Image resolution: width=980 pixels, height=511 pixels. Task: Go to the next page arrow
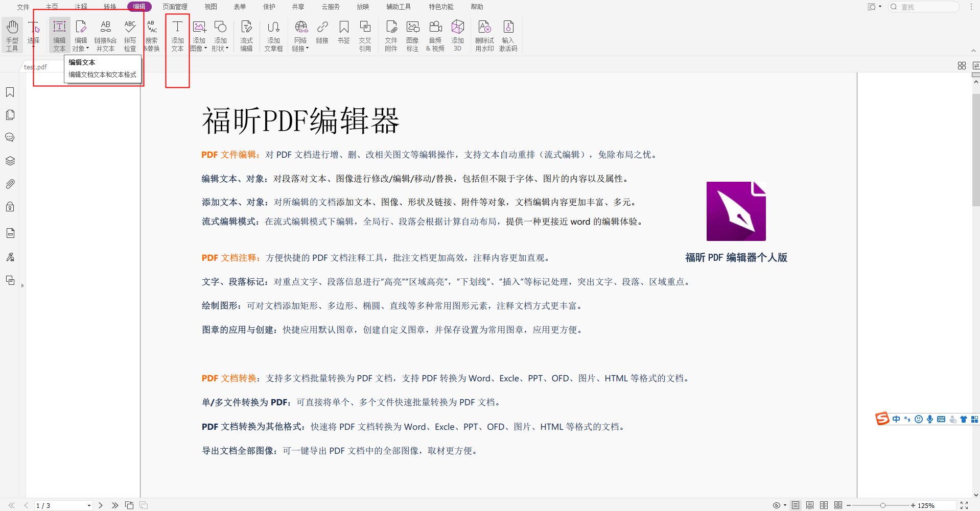point(101,505)
